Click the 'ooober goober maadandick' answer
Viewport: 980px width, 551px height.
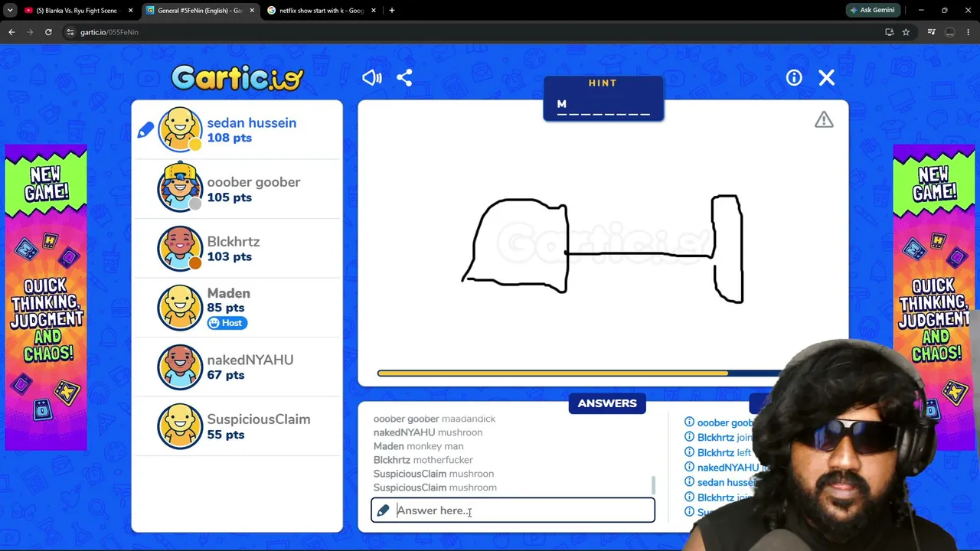click(434, 419)
